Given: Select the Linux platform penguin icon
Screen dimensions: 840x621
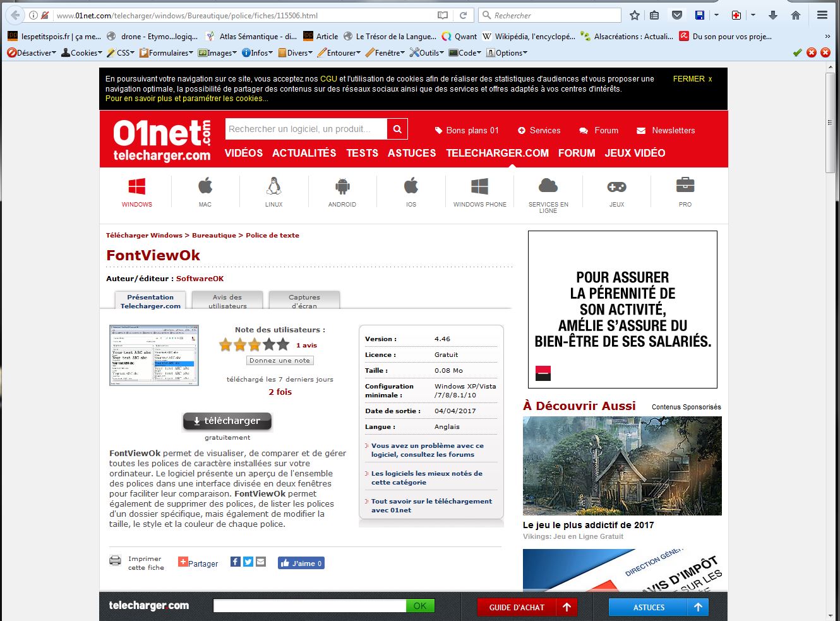Looking at the screenshot, I should (x=273, y=186).
